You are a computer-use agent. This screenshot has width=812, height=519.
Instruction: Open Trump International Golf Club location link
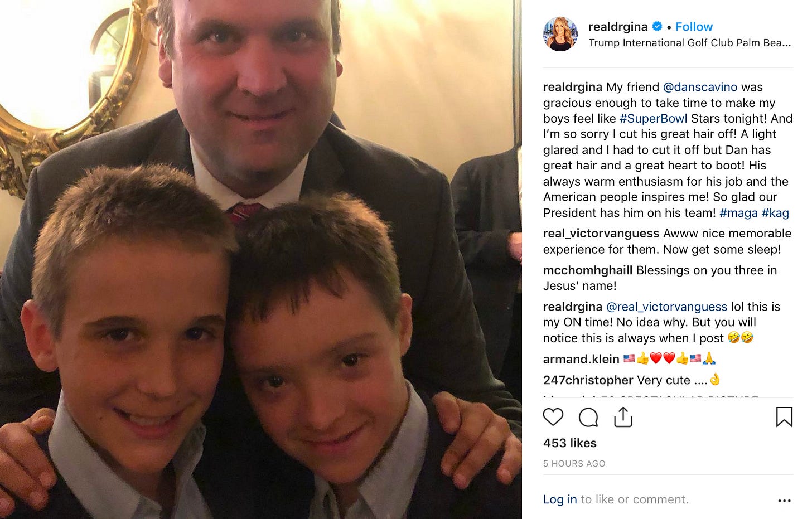click(x=690, y=43)
